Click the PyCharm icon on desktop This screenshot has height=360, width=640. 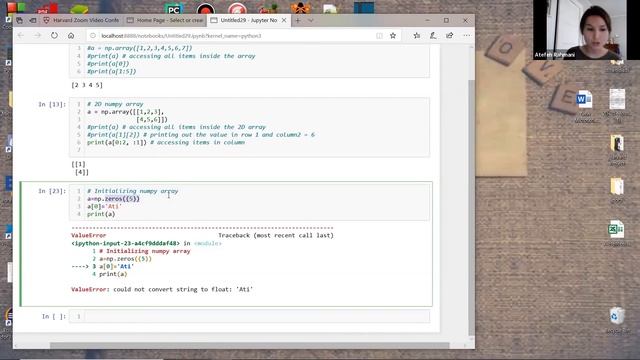[x=174, y=9]
